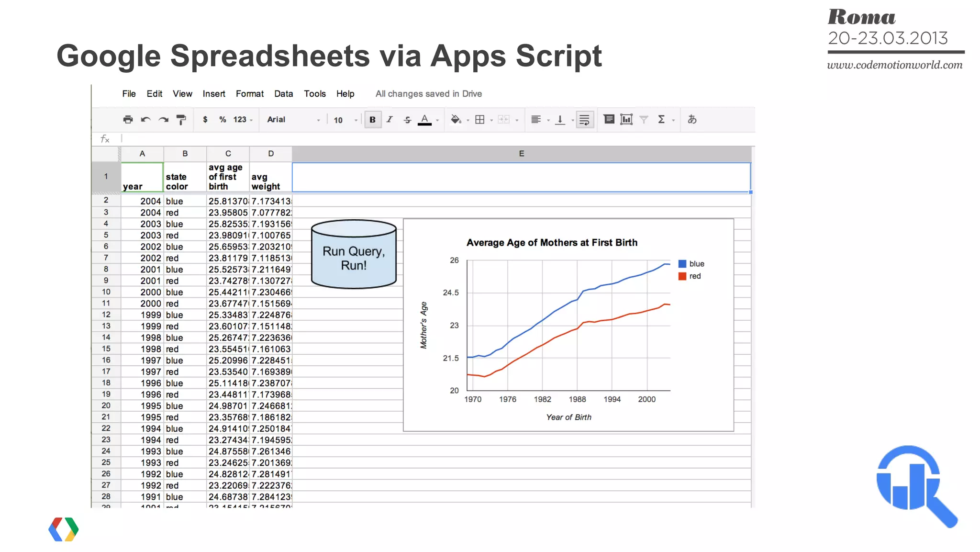Image resolution: width=980 pixels, height=552 pixels.
Task: Click the avg weight header cell
Action: pyautogui.click(x=271, y=177)
